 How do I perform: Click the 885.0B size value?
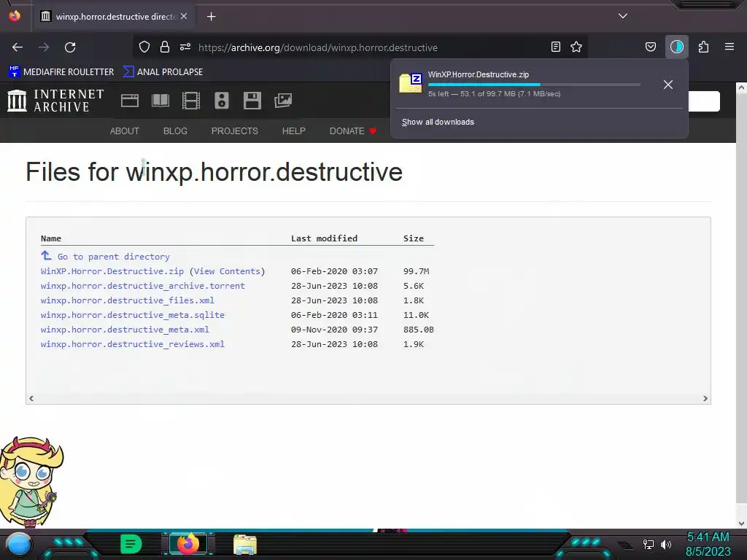coord(418,330)
